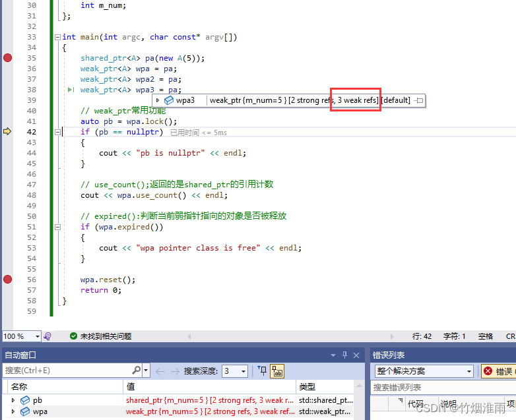Close the Autos window panel

(x=356, y=355)
